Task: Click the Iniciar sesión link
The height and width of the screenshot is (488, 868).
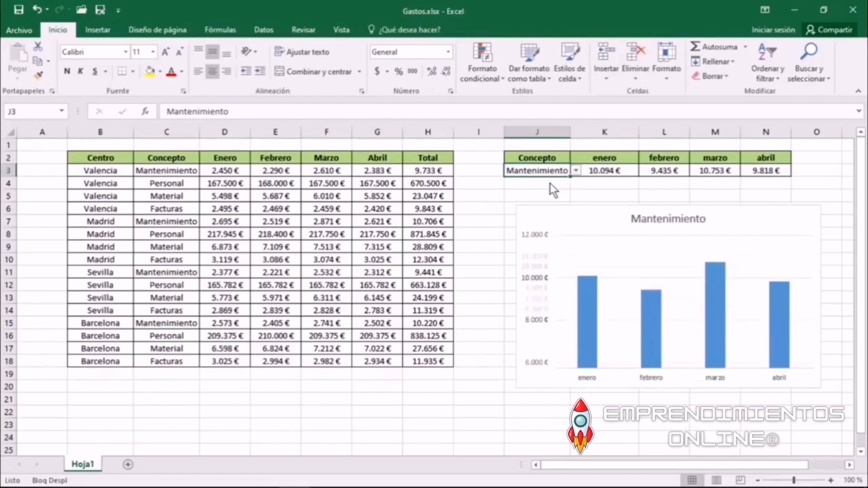Action: (x=773, y=29)
